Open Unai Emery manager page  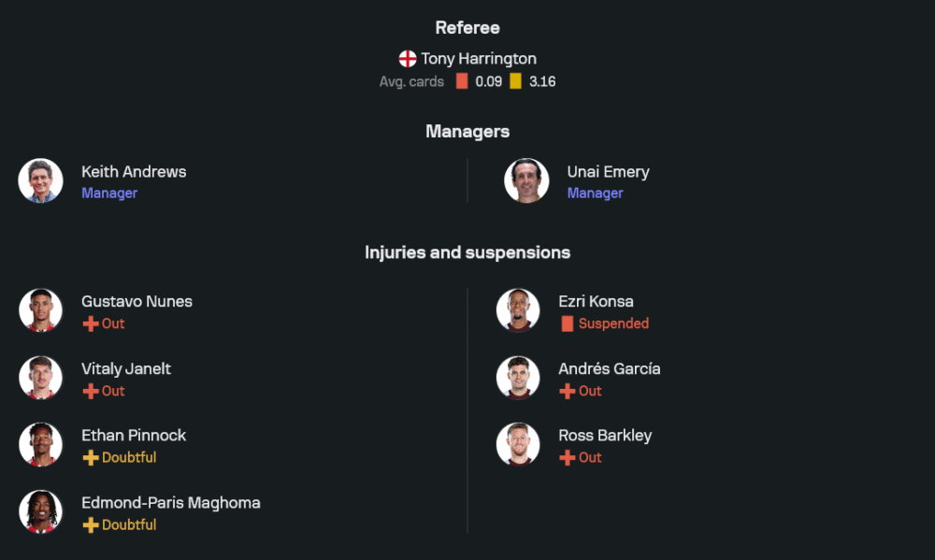(x=608, y=172)
